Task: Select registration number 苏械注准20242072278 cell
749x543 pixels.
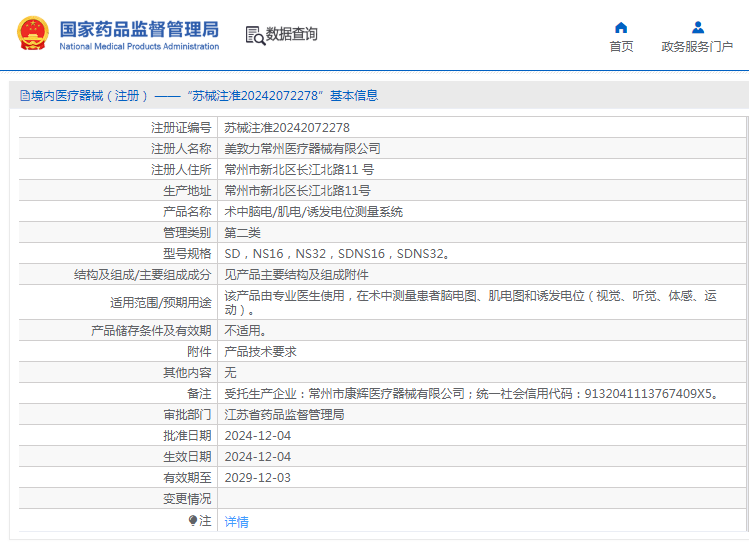Action: click(x=287, y=128)
